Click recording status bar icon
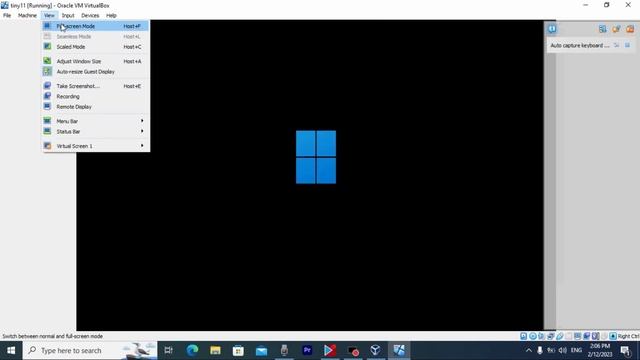 587,336
